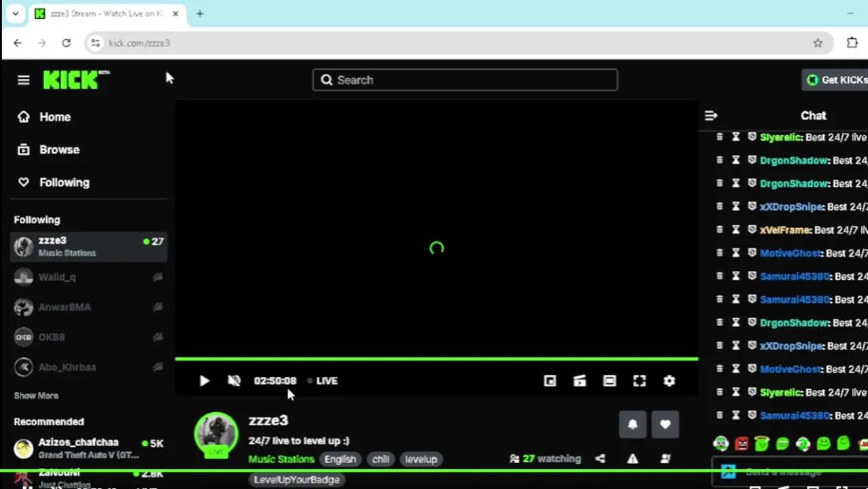Enter fullscreen mode
Image resolution: width=868 pixels, height=489 pixels.
(639, 381)
